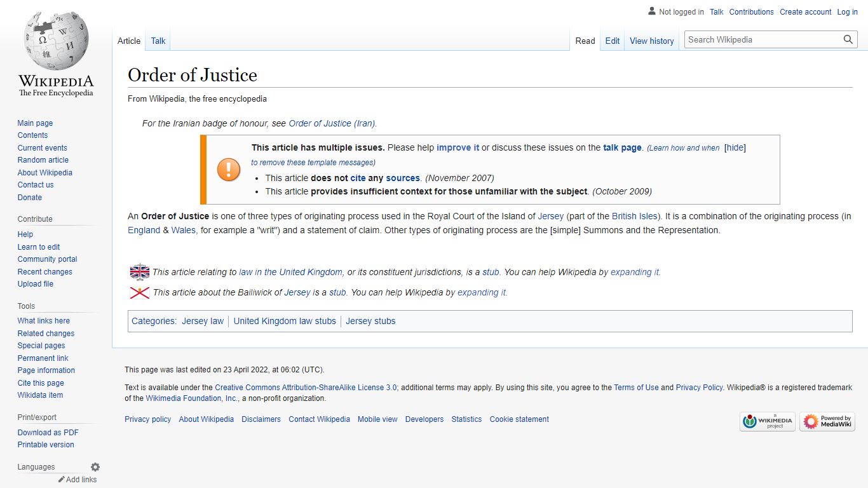Open Contents in sidebar

pos(32,135)
